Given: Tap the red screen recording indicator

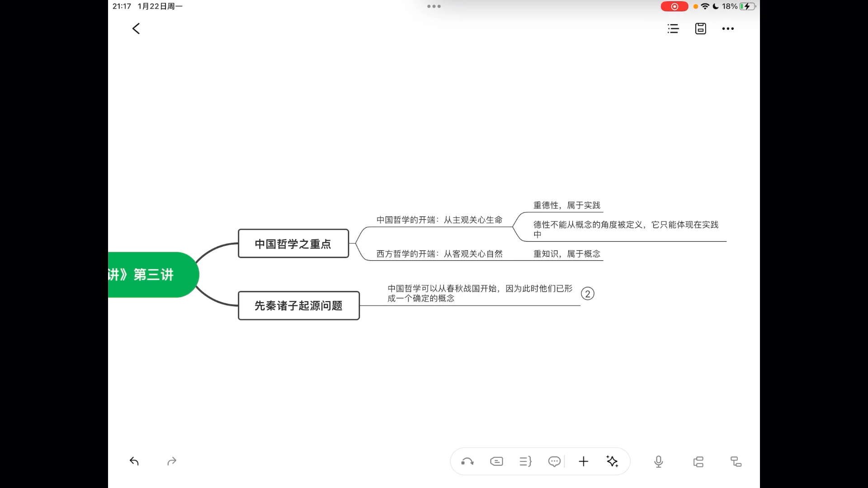Looking at the screenshot, I should click(x=674, y=6).
